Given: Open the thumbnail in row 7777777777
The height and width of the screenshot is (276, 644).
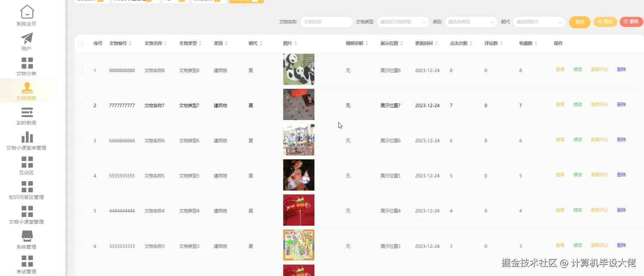Looking at the screenshot, I should click(x=299, y=105).
